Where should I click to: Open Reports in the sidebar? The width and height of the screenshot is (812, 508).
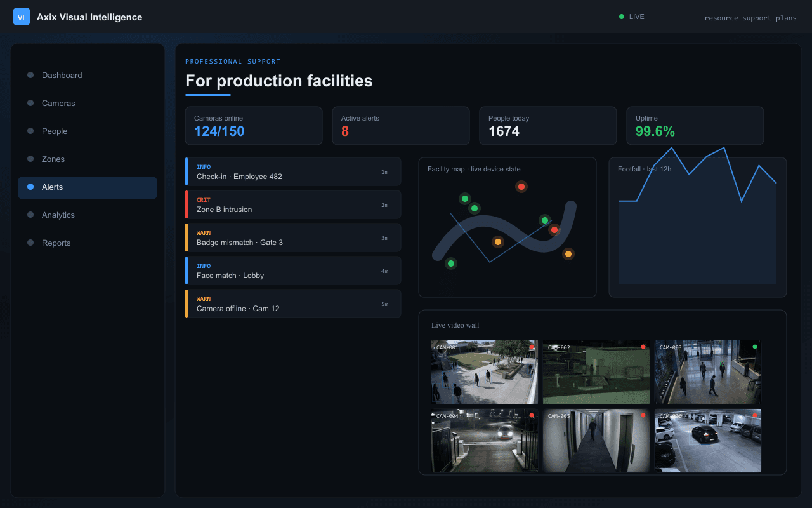88,243
